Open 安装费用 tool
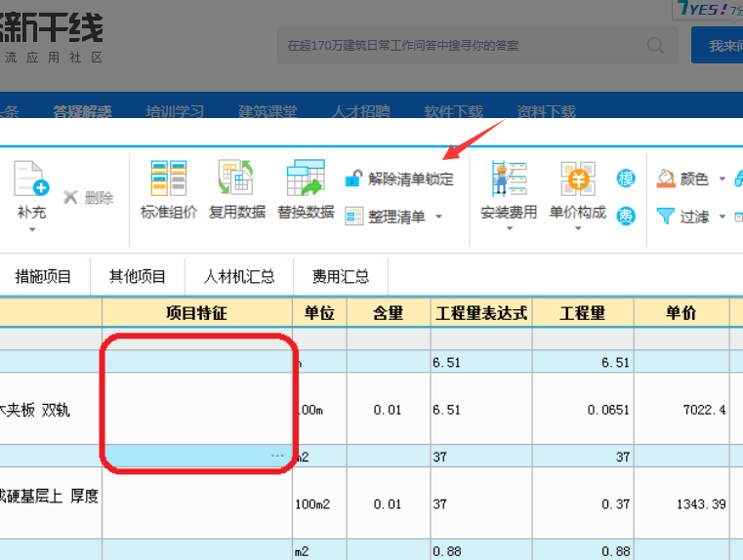The image size is (743, 560). pos(509,191)
